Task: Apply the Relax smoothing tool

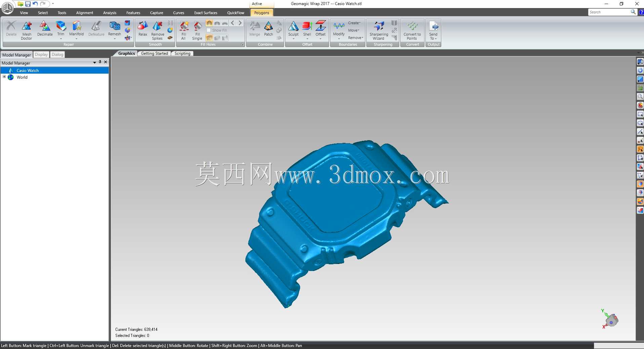Action: tap(143, 29)
